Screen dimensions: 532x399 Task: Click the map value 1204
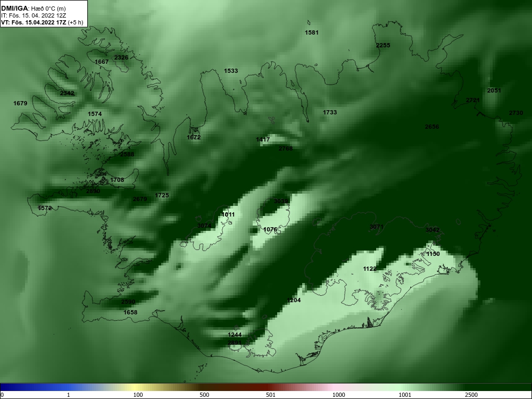click(294, 300)
